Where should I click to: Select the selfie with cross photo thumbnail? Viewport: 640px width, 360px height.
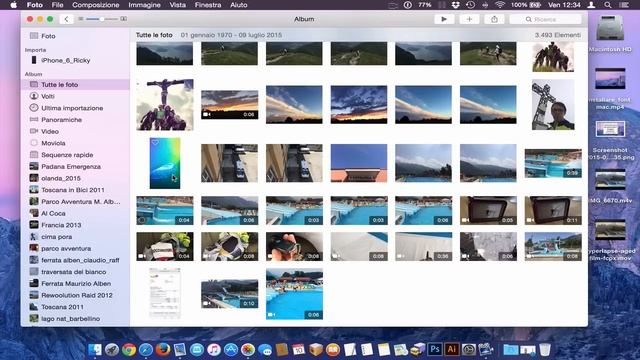coord(553,105)
